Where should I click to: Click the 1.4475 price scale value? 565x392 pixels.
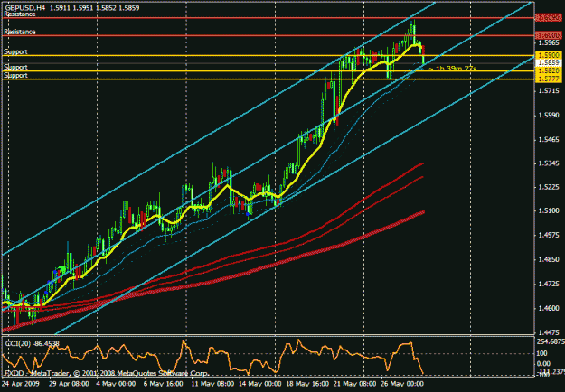(549, 332)
